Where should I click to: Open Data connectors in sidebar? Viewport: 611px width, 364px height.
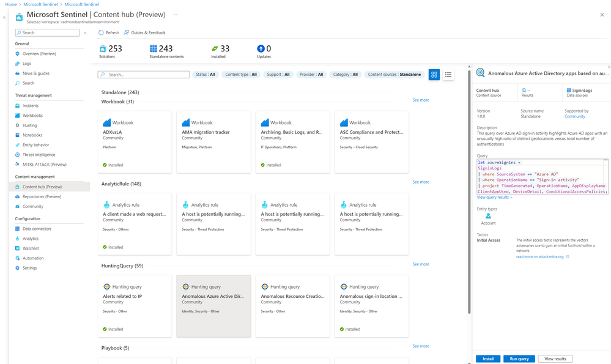coord(37,229)
